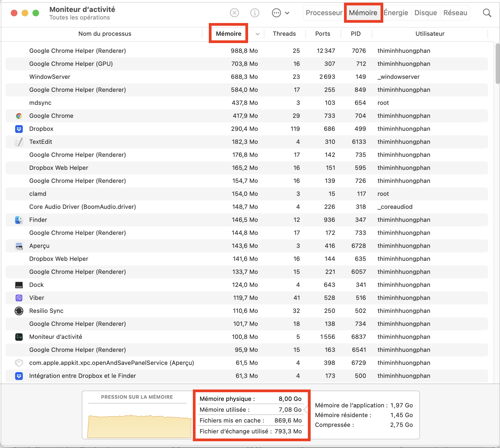This screenshot has height=448, width=500.
Task: Click the Mémoire résidente entry
Action: (x=364, y=415)
